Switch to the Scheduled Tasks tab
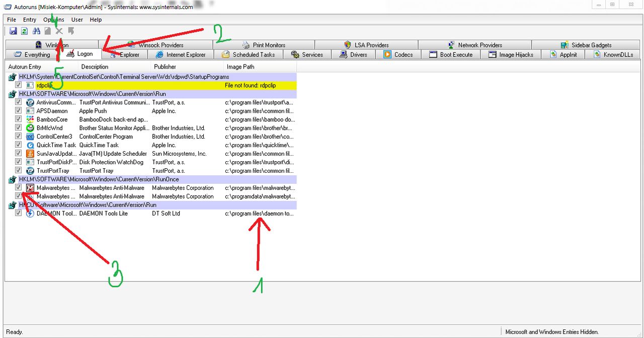This screenshot has width=644, height=338. coord(249,54)
